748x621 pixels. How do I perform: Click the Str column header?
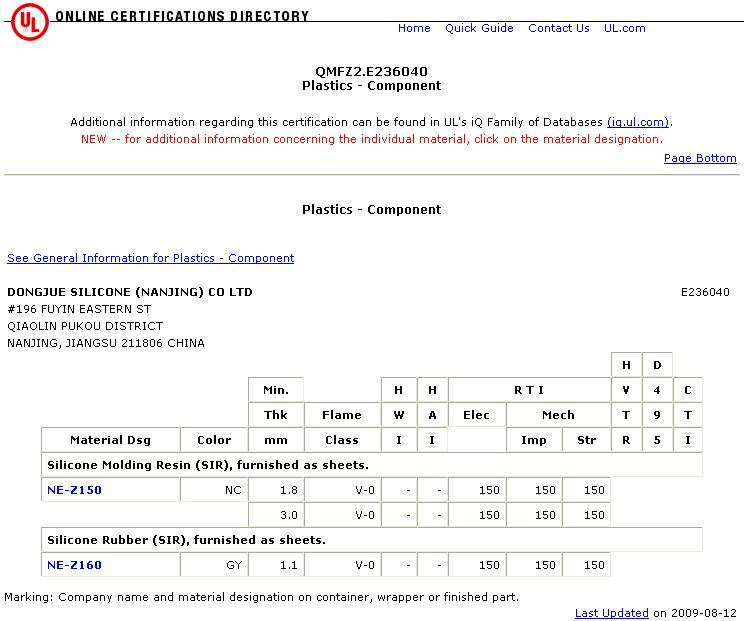pos(587,440)
